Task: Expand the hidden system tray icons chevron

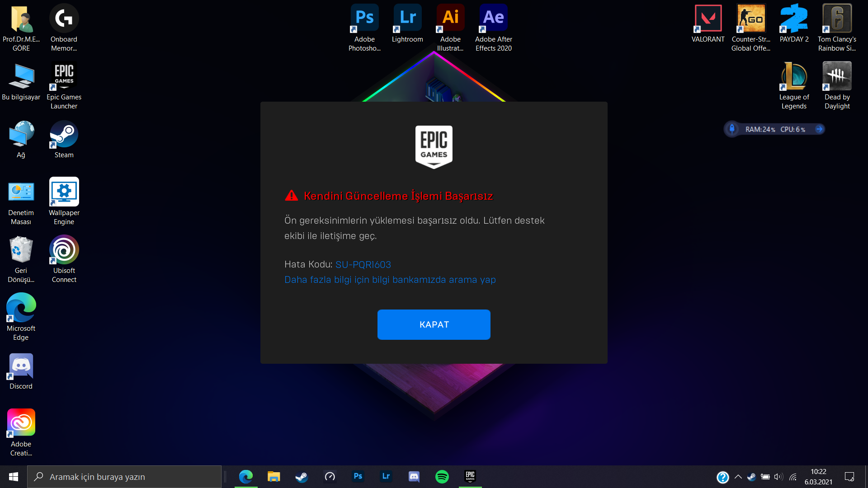Action: 738,477
